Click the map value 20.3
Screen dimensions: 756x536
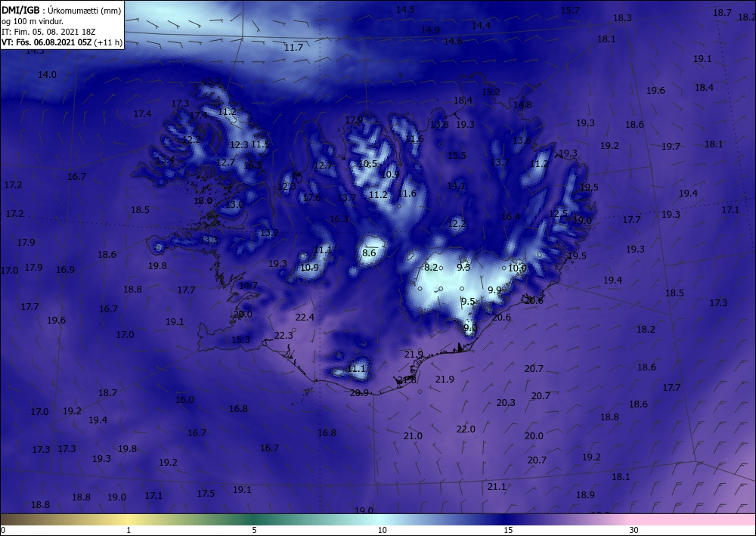click(506, 402)
